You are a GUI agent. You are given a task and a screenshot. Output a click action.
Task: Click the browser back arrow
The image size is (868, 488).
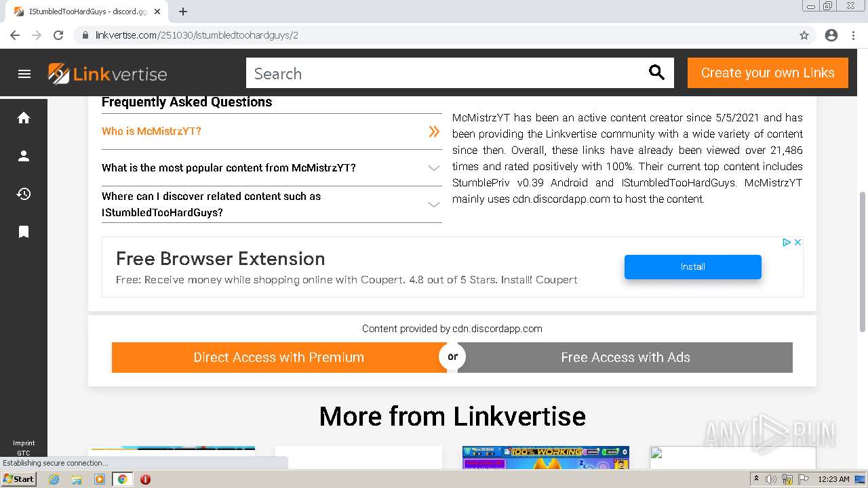coord(15,35)
